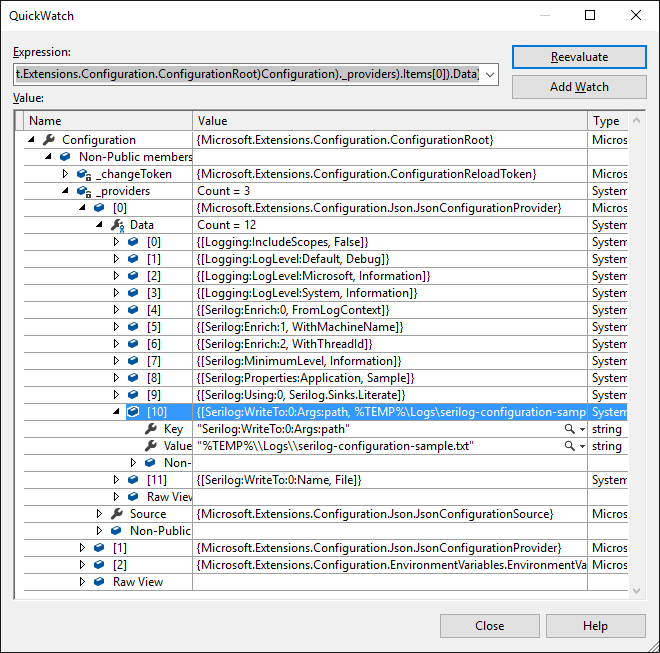Click the cube icon of selected item [10]
The height and width of the screenshot is (653, 660).
click(133, 411)
